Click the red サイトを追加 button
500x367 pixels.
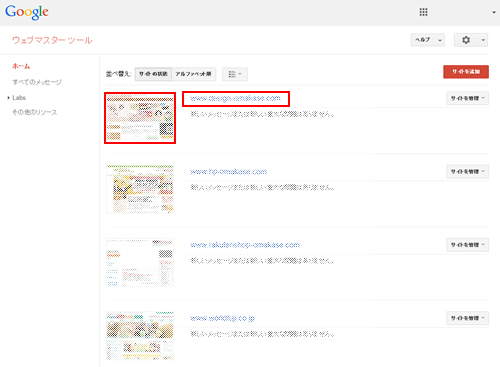(x=466, y=72)
